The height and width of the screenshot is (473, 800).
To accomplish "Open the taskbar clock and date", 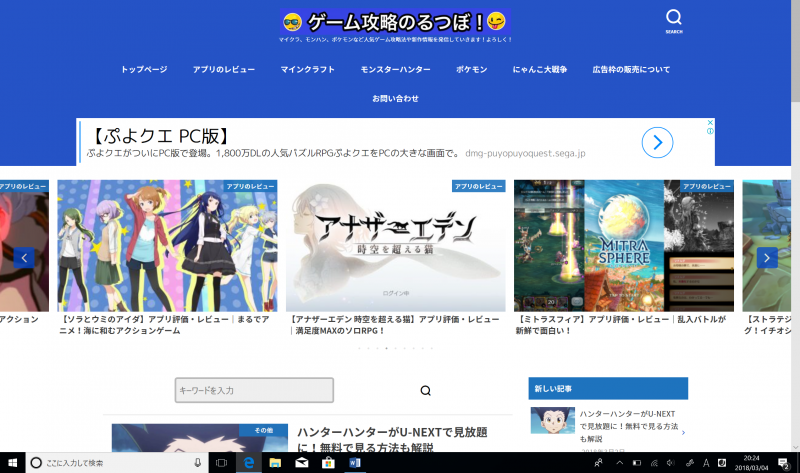I will pyautogui.click(x=752, y=463).
